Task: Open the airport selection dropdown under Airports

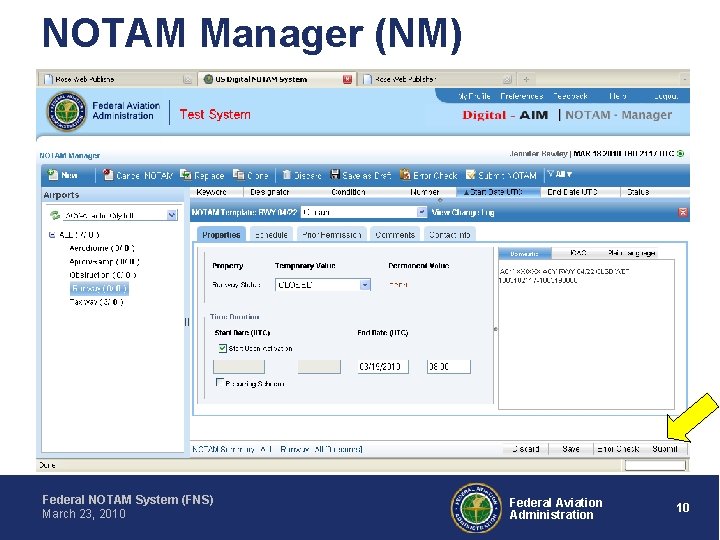Action: click(172, 215)
